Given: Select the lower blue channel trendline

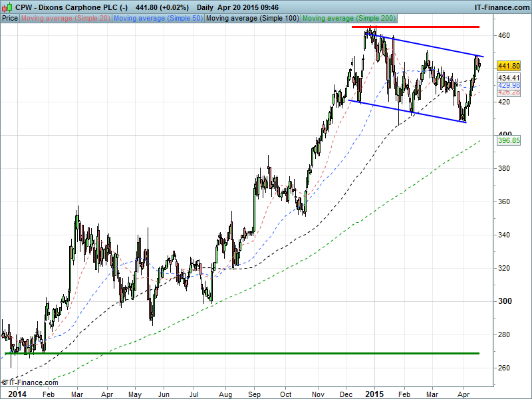Looking at the screenshot, I should pyautogui.click(x=406, y=111).
